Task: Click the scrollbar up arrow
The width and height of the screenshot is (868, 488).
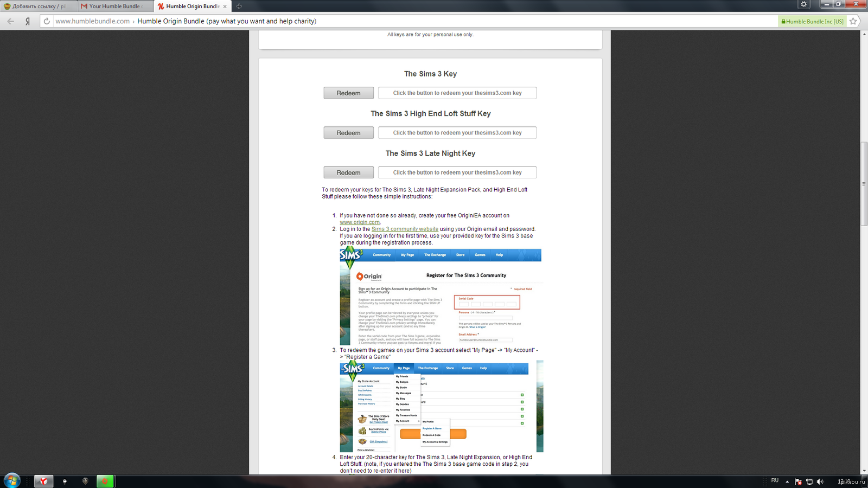Action: click(864, 34)
